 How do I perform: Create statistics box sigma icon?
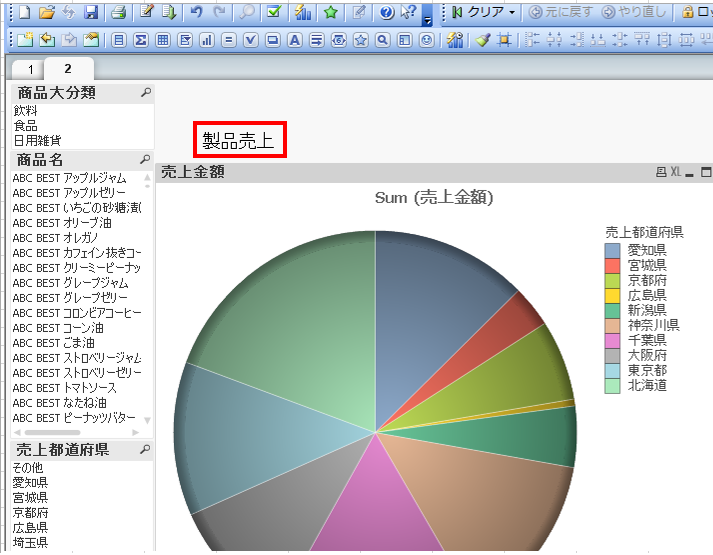tap(141, 40)
